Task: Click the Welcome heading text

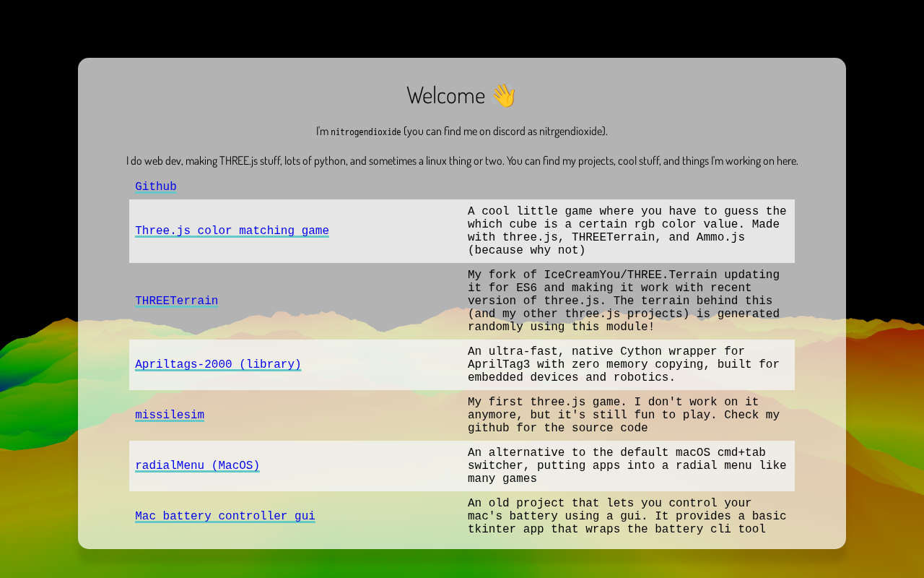Action: coord(445,95)
